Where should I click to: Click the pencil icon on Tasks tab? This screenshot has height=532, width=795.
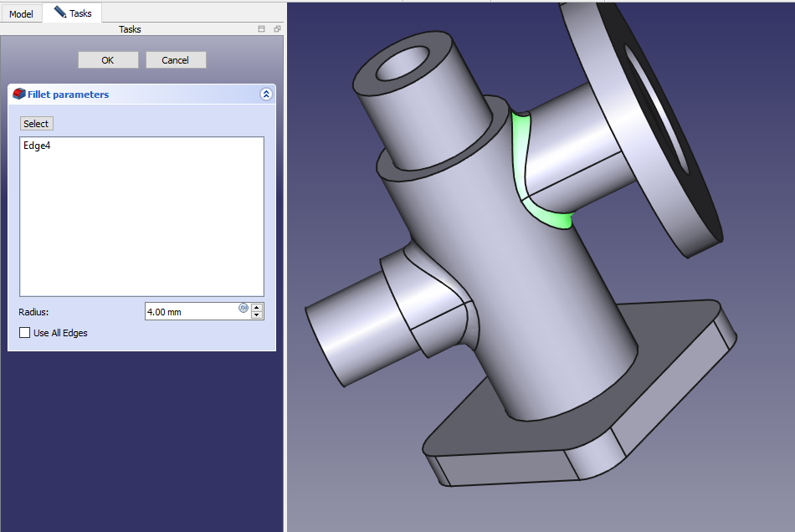[59, 13]
